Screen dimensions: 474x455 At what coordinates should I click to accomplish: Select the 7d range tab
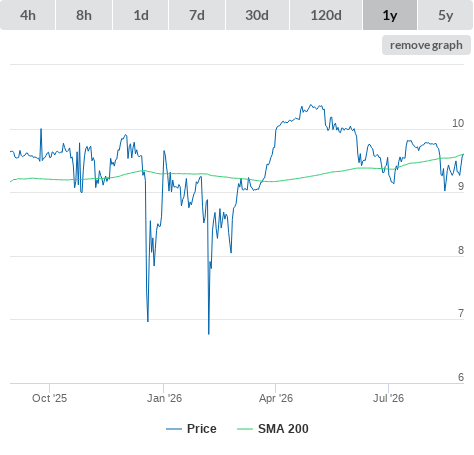tap(197, 15)
